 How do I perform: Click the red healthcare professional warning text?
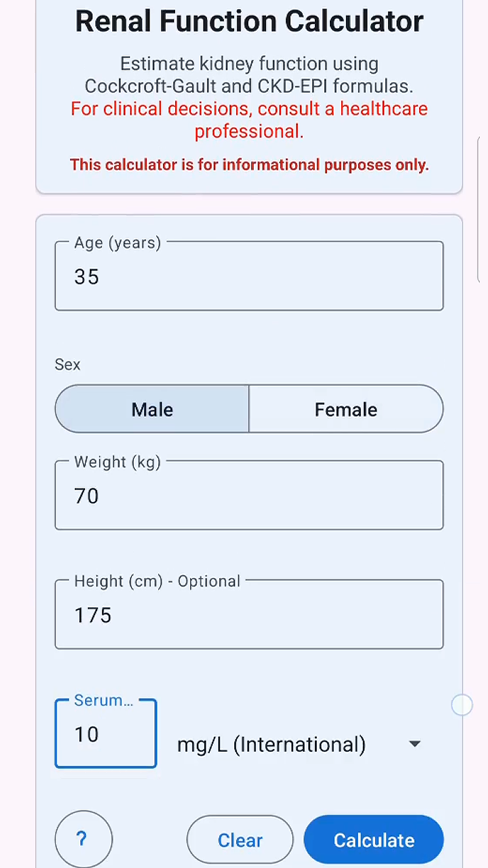click(249, 120)
